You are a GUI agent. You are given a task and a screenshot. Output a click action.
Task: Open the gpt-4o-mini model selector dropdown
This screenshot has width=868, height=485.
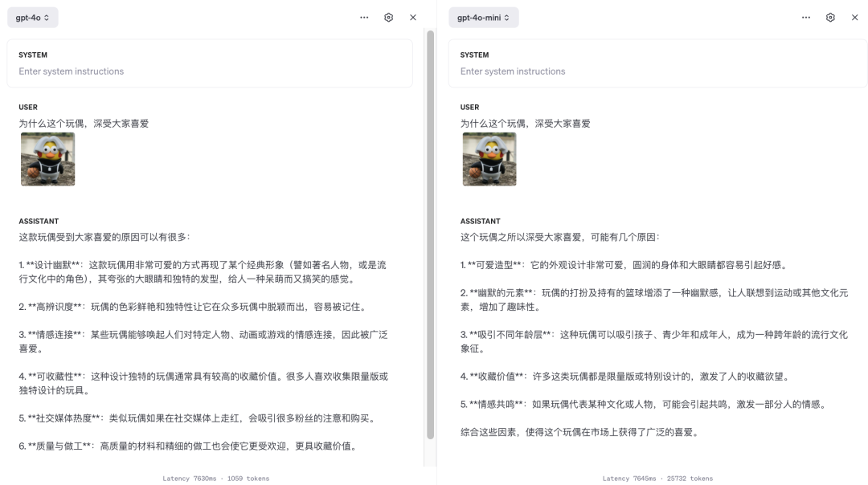click(484, 17)
